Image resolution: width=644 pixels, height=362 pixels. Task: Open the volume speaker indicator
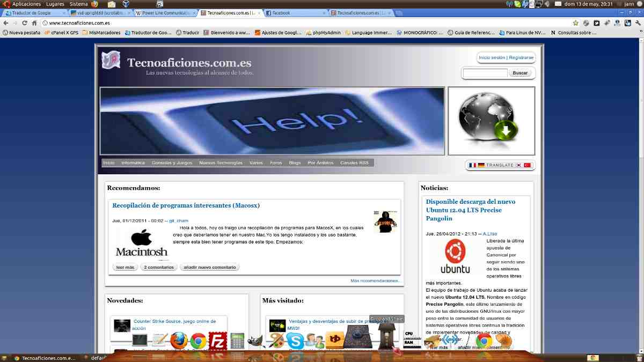[x=546, y=4]
